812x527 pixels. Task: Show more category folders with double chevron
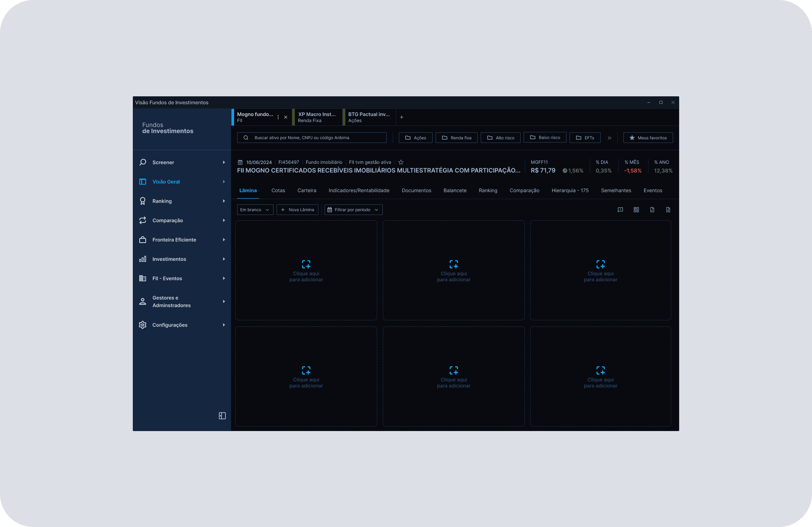tap(610, 138)
